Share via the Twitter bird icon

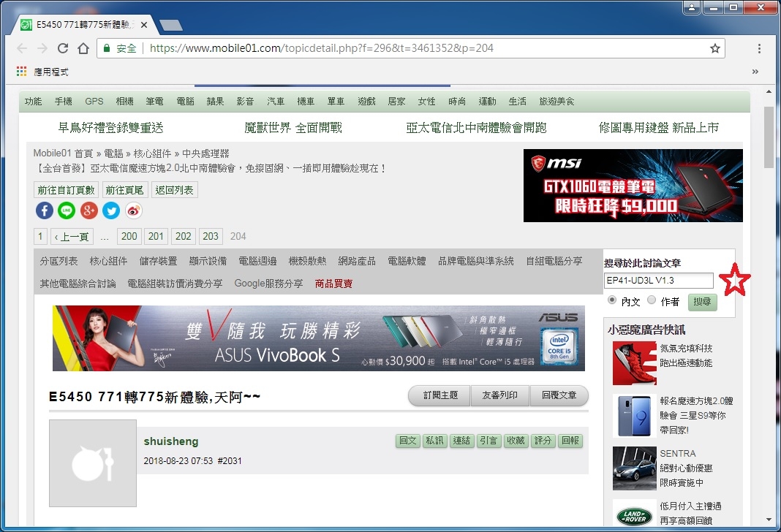click(111, 210)
